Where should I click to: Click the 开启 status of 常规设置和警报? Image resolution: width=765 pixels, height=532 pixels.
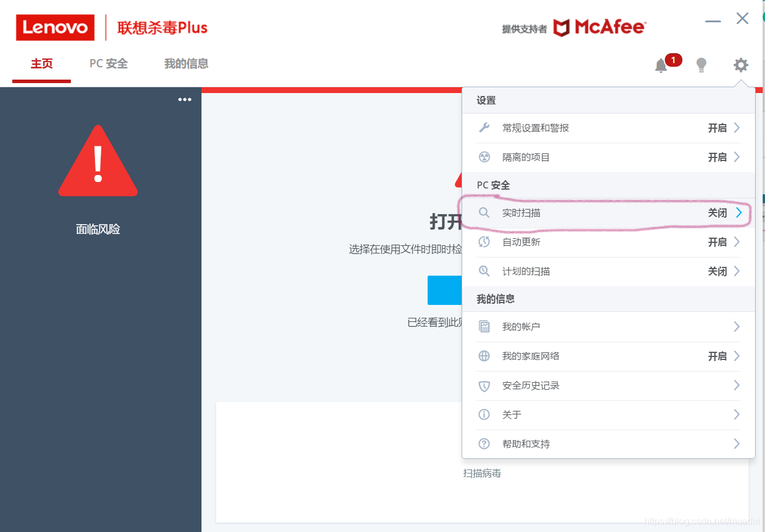[x=718, y=128]
